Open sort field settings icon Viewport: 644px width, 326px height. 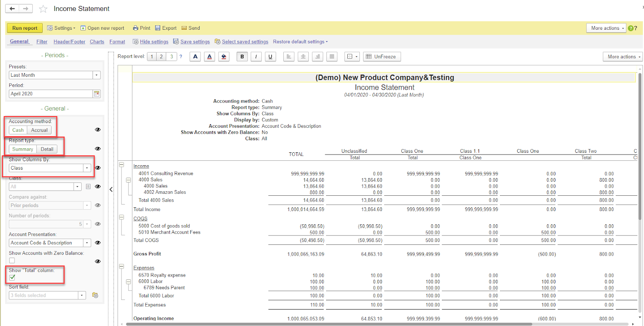95,295
